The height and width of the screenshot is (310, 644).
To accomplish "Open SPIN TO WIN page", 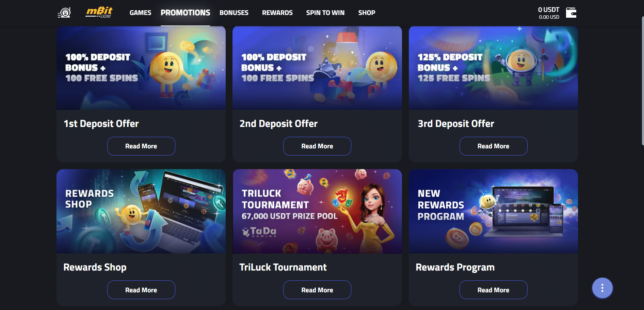I will coord(325,13).
